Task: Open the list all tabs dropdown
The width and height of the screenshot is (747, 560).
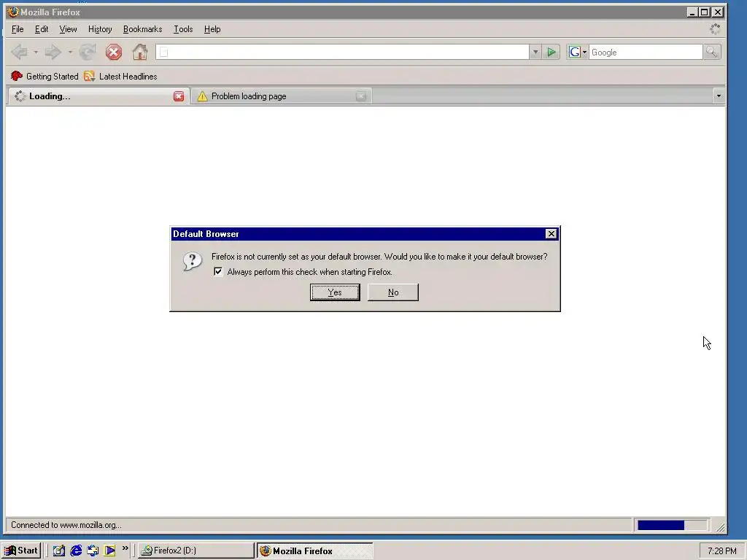Action: 719,96
